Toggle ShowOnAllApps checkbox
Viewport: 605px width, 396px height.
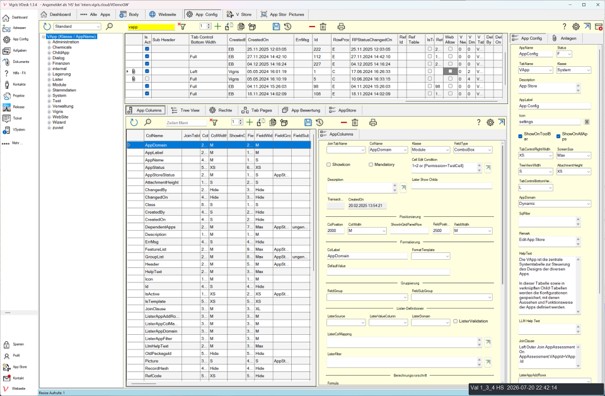pyautogui.click(x=558, y=136)
